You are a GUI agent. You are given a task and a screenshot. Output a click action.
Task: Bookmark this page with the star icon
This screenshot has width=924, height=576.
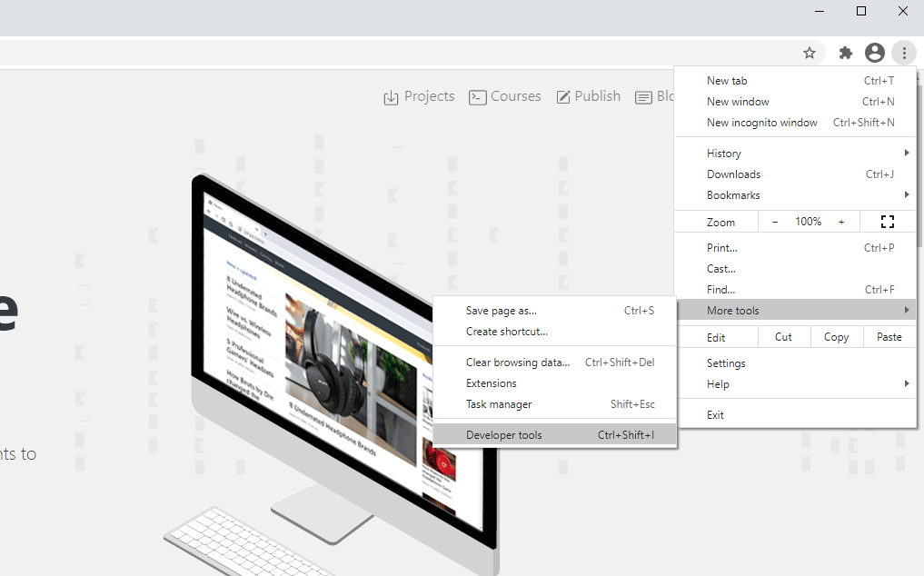810,53
